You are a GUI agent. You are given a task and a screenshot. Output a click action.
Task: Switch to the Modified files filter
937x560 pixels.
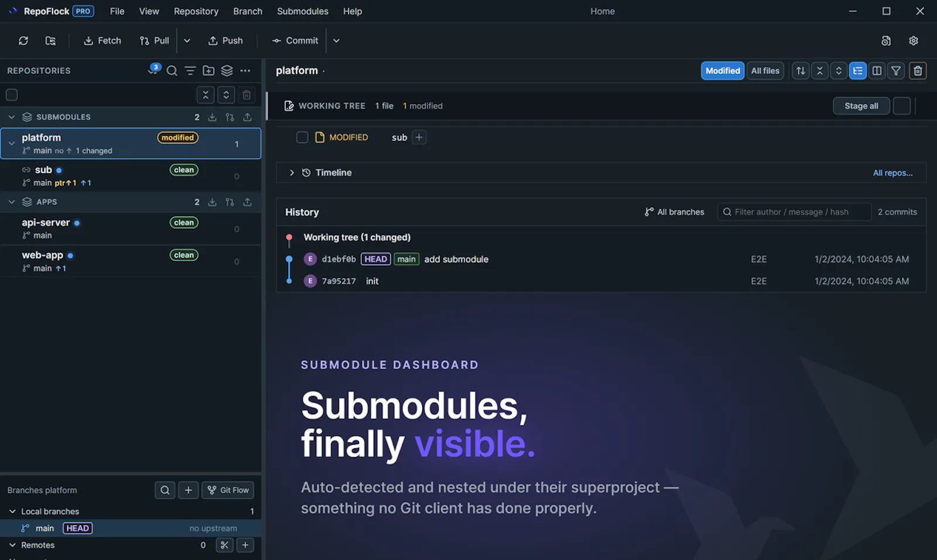[723, 71]
